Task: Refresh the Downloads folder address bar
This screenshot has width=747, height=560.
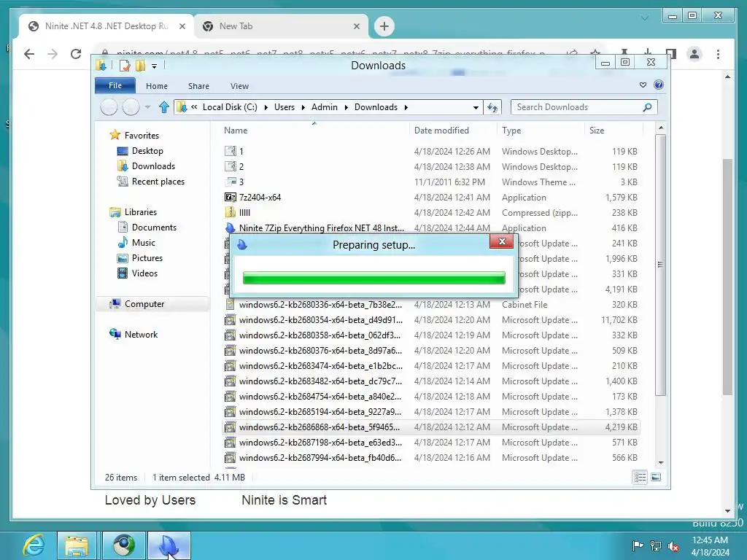Action: pyautogui.click(x=492, y=107)
